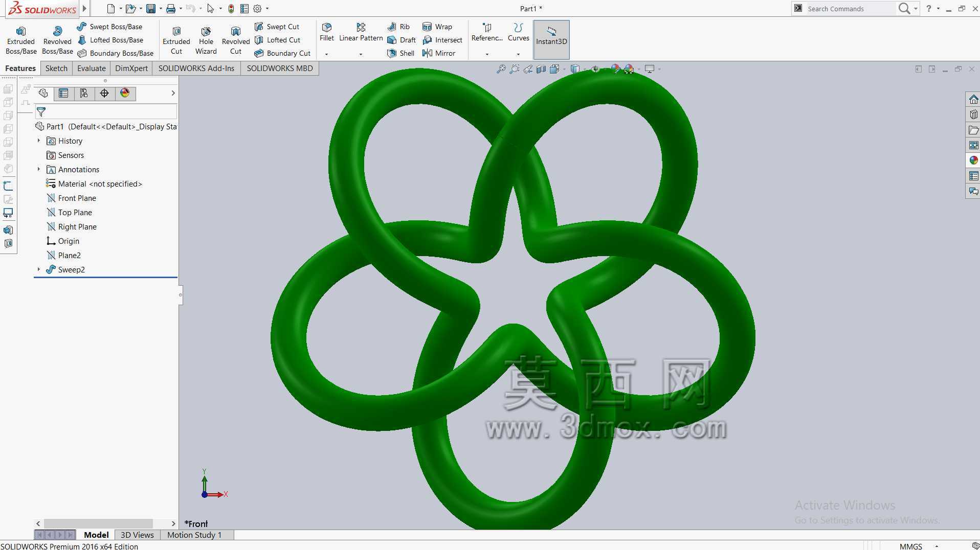The width and height of the screenshot is (980, 550).
Task: Start the Revolved Cut tool
Action: (x=236, y=40)
